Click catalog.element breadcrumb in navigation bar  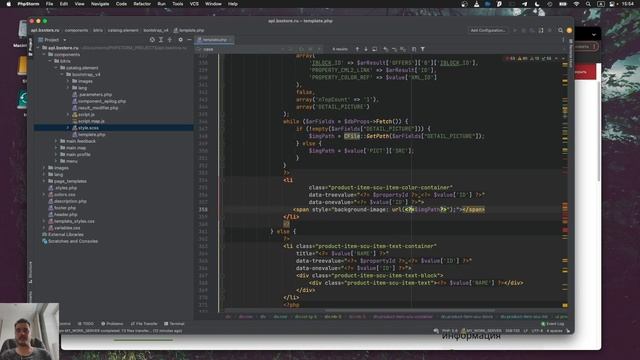[x=123, y=30]
